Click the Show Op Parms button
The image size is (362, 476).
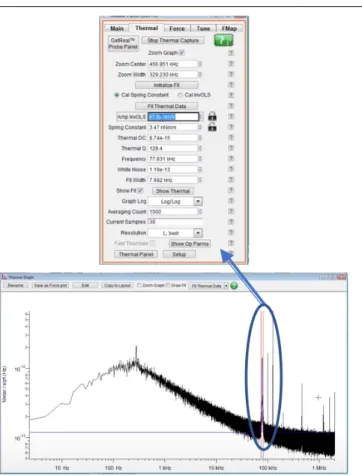(x=190, y=244)
